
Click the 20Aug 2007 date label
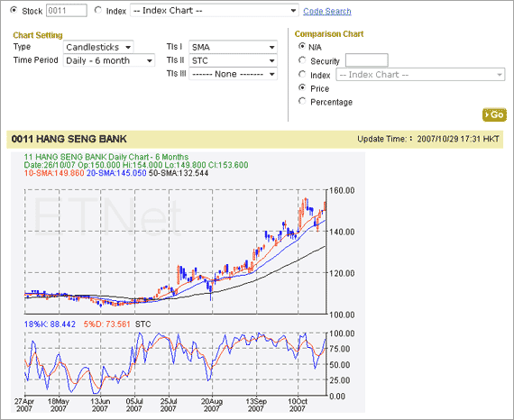point(211,405)
